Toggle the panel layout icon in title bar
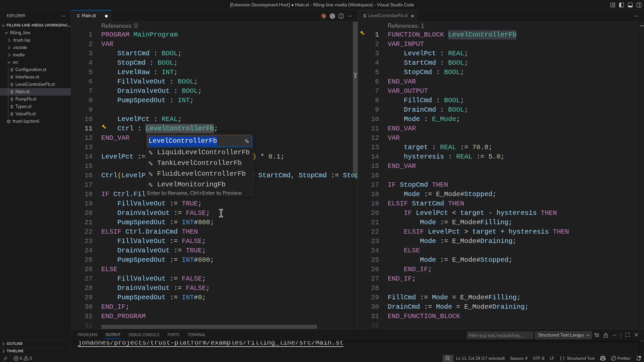The height and width of the screenshot is (362, 644). click(x=630, y=5)
